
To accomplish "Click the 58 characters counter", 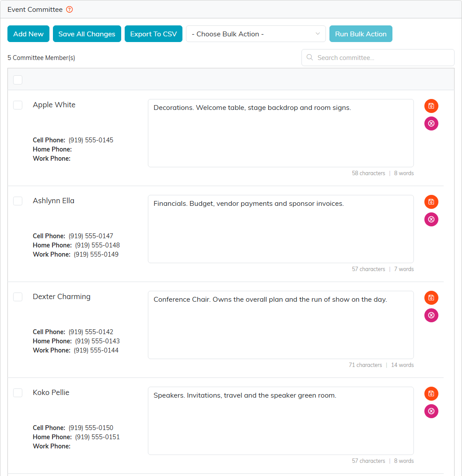I will click(368, 173).
